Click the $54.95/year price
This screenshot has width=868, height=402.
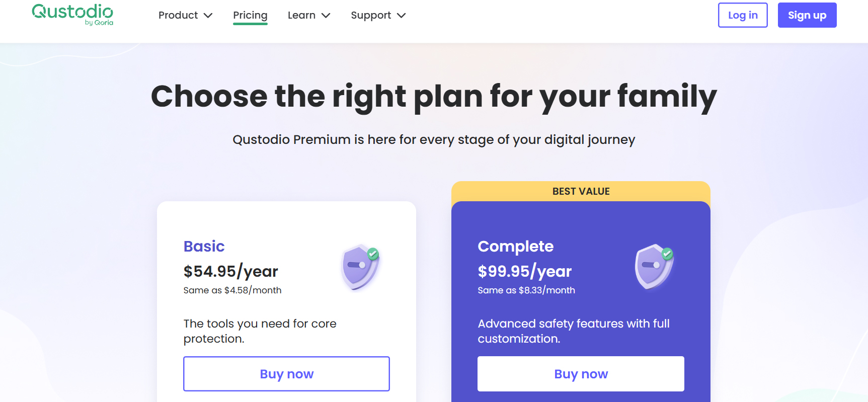230,271
